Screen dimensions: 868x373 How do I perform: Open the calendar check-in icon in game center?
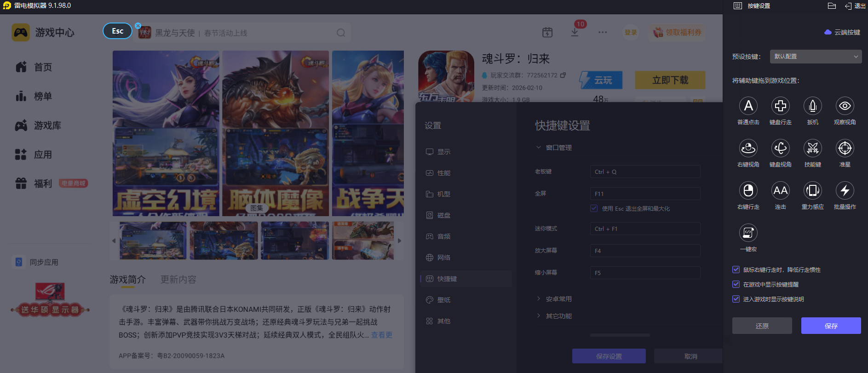[547, 32]
